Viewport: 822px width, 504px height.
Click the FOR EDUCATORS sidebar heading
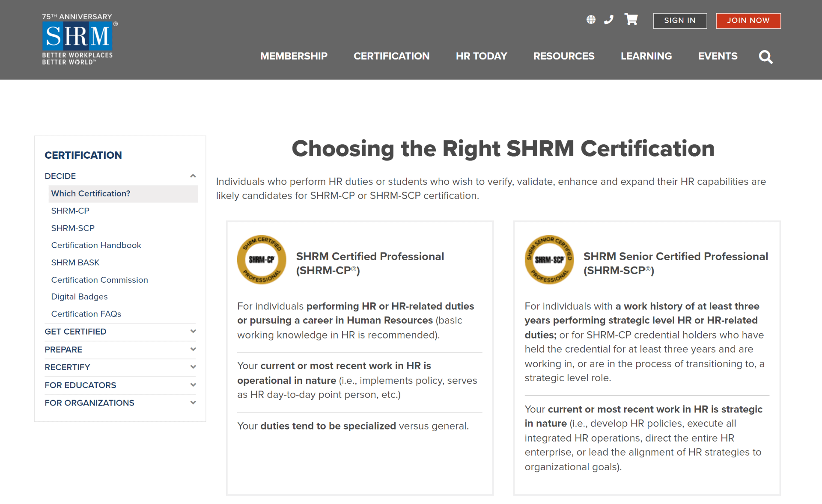80,385
